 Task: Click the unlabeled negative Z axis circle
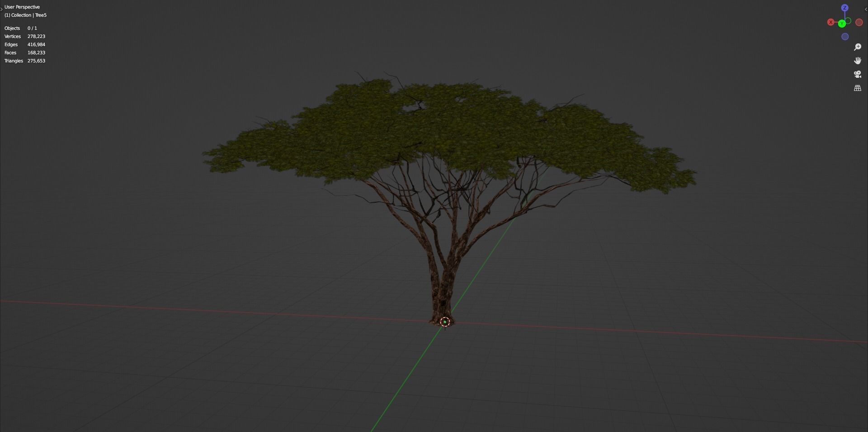[x=845, y=37]
